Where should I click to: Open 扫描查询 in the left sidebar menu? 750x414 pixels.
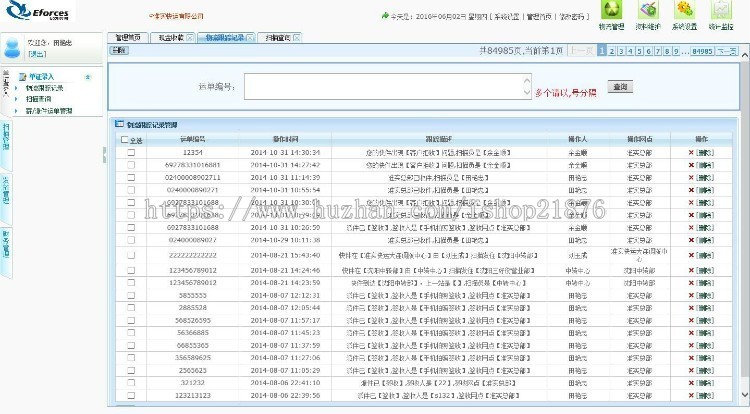point(38,99)
